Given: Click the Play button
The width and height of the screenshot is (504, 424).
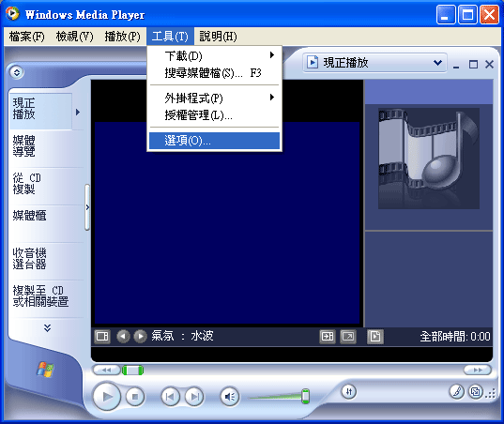Looking at the screenshot, I should tap(107, 397).
